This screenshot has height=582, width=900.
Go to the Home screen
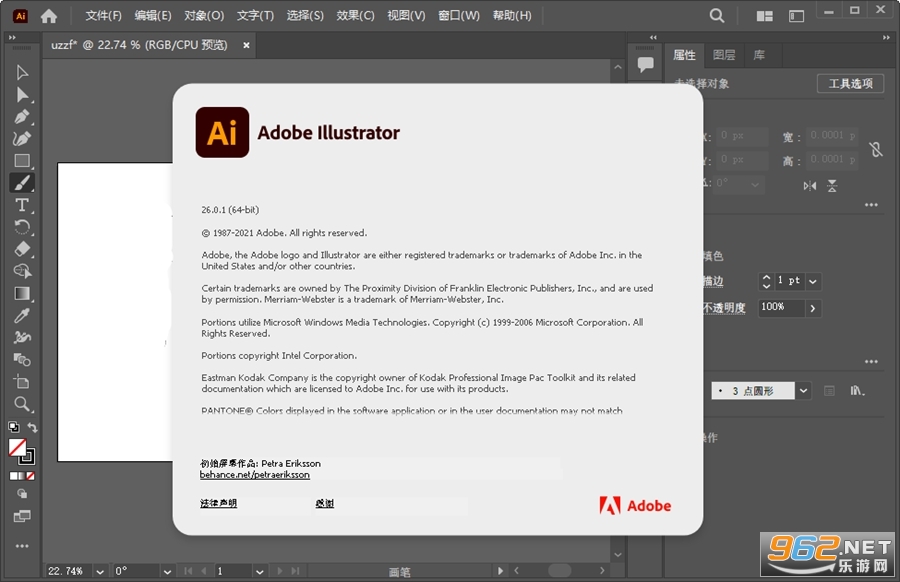pyautogui.click(x=49, y=16)
